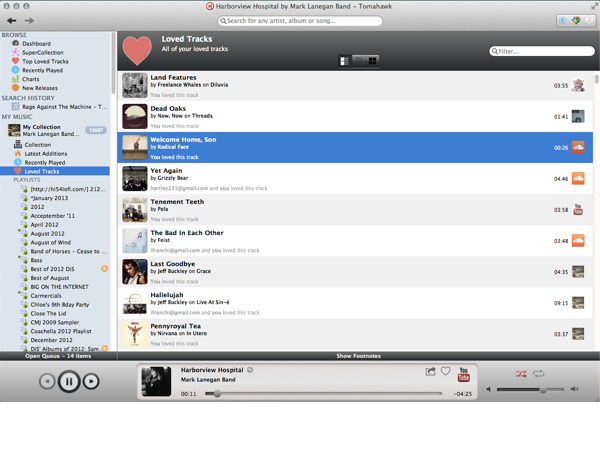Set maximum volume with loud speaker icon

574,389
